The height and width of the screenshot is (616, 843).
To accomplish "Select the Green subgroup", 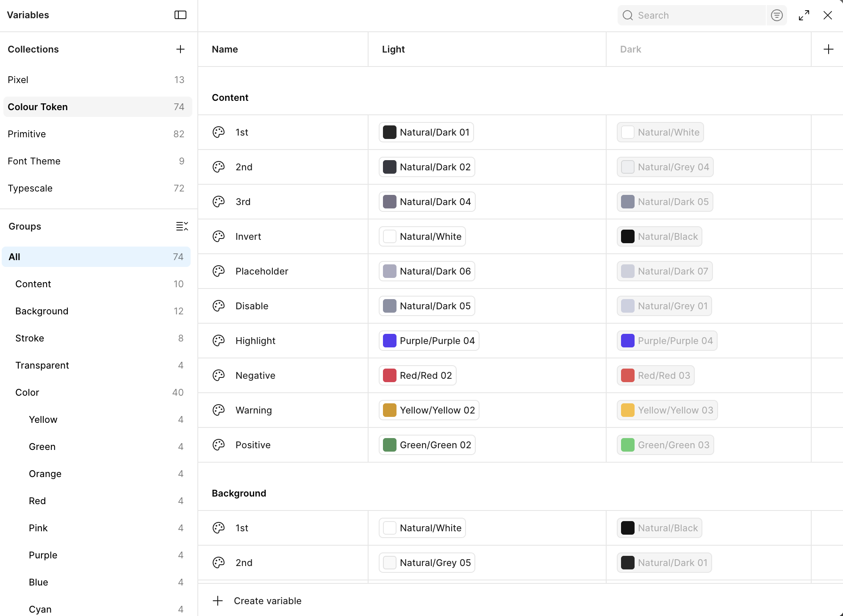I will tap(96, 447).
